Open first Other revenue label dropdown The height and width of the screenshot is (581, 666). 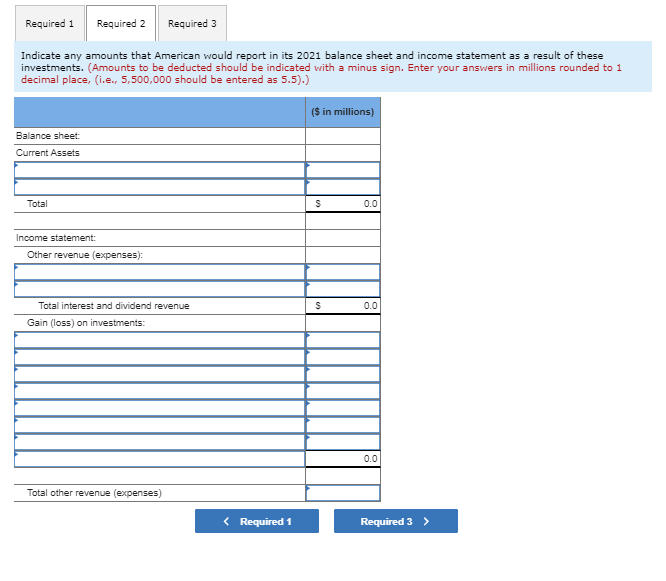[160, 272]
